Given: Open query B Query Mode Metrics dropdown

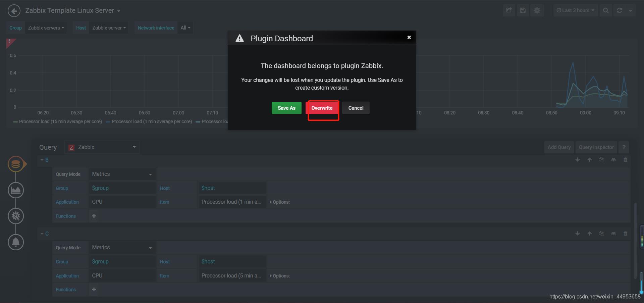Looking at the screenshot, I should click(x=122, y=174).
